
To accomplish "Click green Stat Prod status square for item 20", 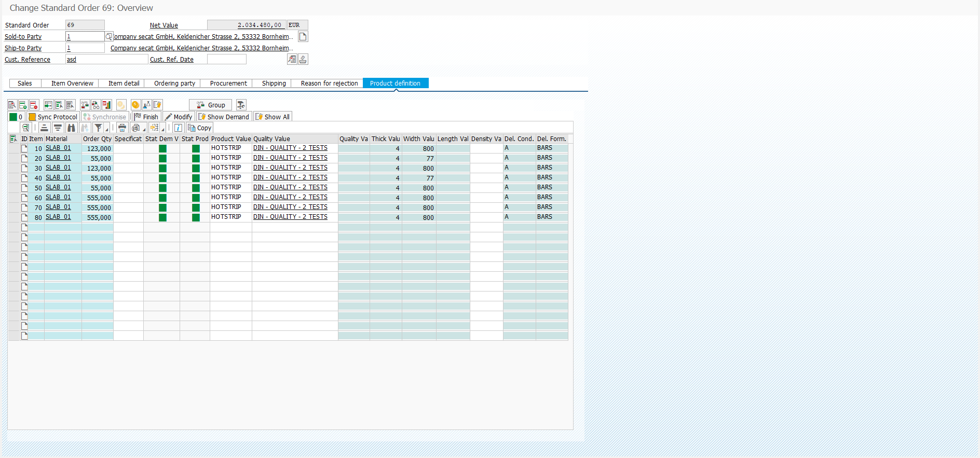I will 196,158.
